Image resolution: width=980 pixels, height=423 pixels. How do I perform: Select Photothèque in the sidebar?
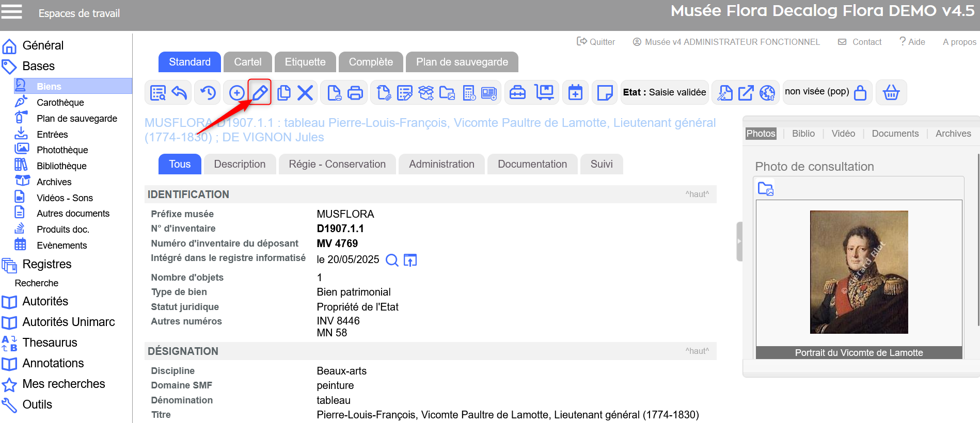pos(62,150)
